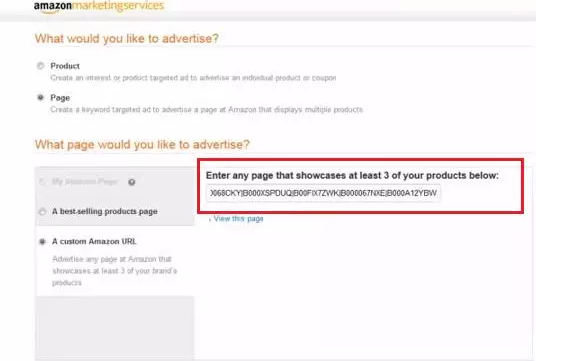Open the help question-mark icon
Viewport: 586px width, 361px height.
[x=132, y=182]
